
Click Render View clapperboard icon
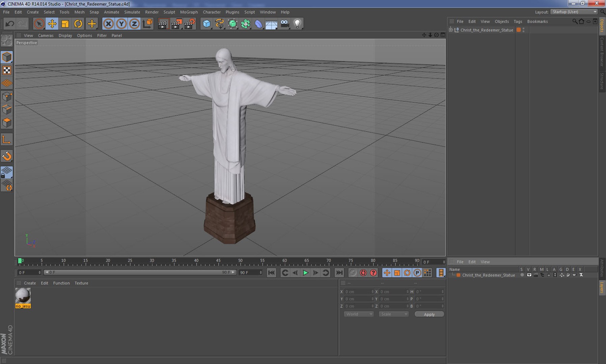[x=163, y=24]
